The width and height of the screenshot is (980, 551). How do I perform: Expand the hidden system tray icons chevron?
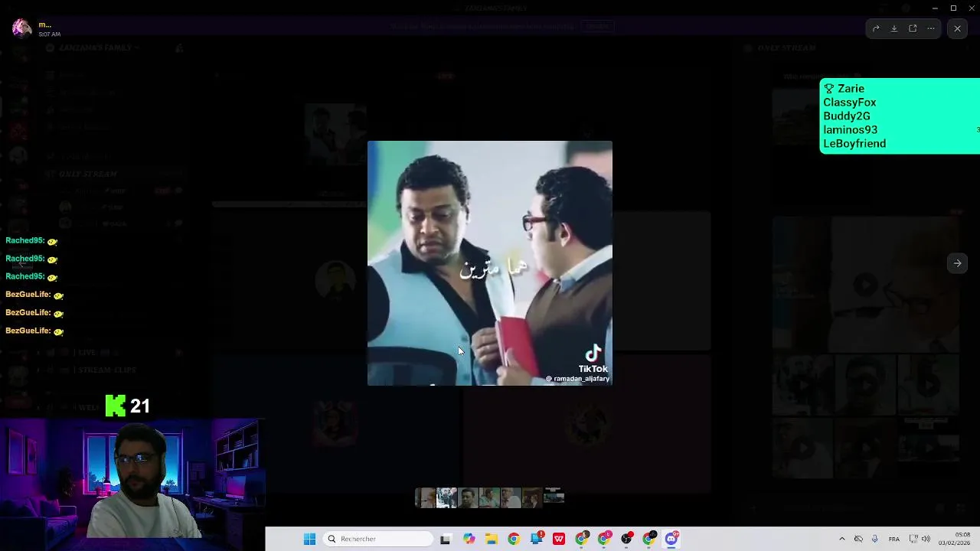coord(842,539)
